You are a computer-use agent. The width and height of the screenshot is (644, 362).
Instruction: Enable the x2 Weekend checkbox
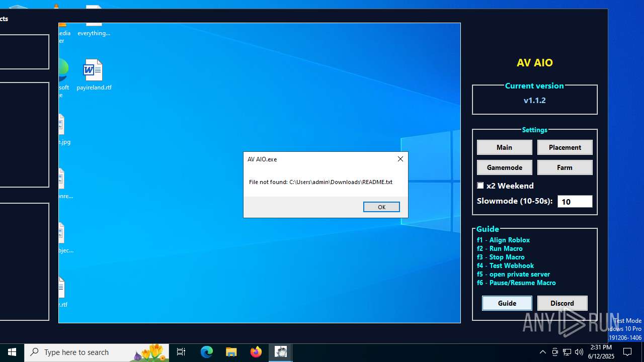[480, 186]
